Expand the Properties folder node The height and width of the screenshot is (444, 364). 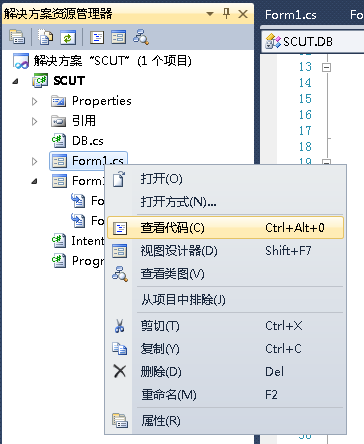(34, 101)
